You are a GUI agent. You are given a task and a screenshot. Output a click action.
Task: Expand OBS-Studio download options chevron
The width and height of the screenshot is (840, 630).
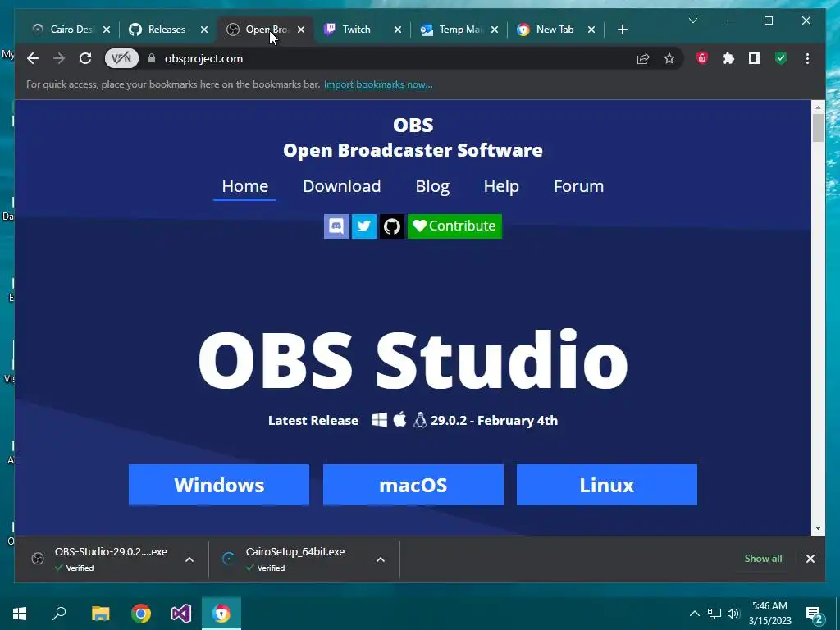pos(189,559)
